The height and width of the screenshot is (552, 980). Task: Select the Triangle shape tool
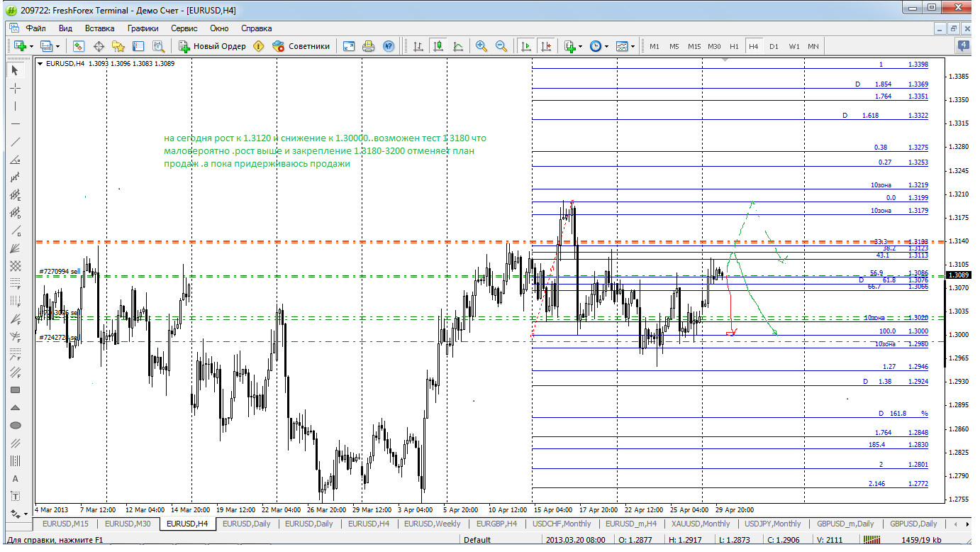click(16, 407)
